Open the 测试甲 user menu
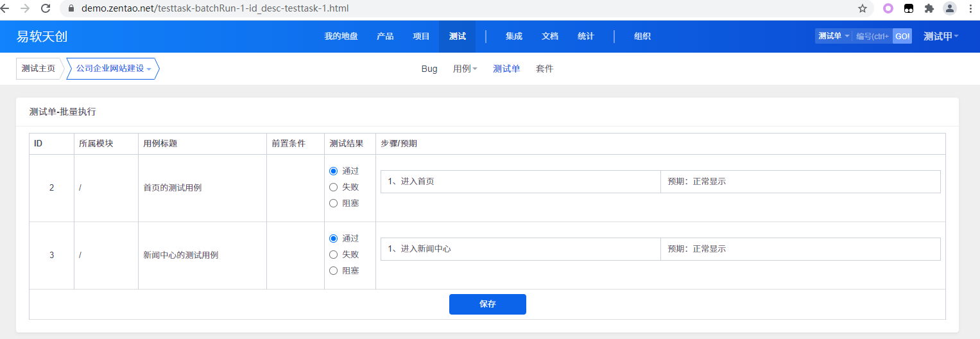 tap(941, 36)
